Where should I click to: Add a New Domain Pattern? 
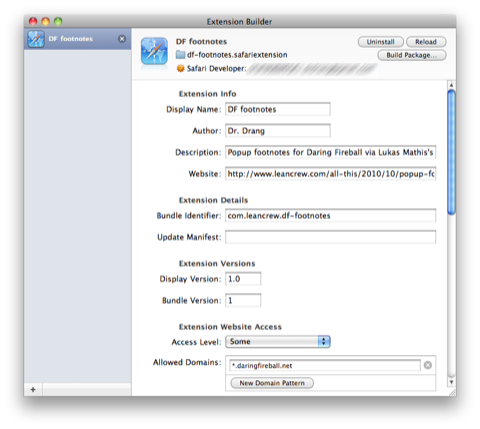coord(272,383)
